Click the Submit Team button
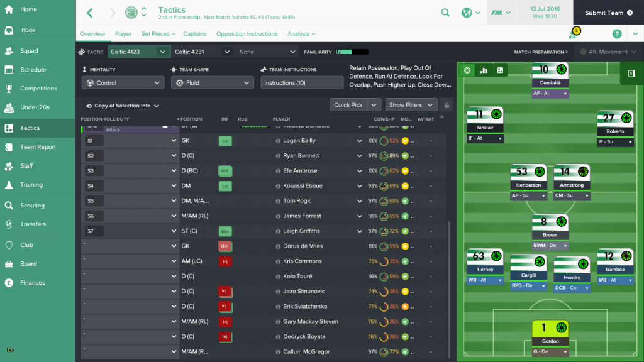The image size is (644, 362). click(608, 13)
